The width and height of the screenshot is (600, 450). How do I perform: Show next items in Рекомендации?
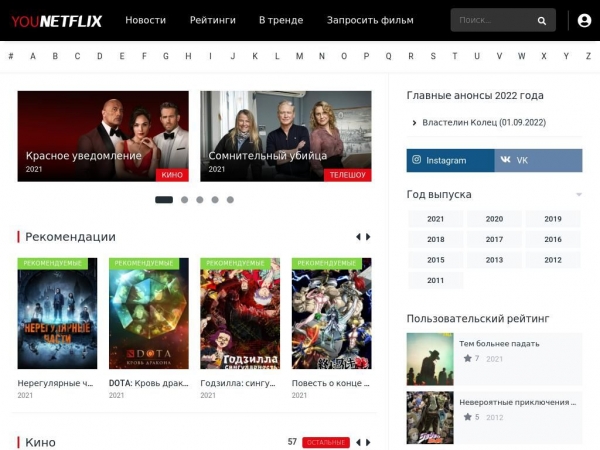[x=368, y=237]
